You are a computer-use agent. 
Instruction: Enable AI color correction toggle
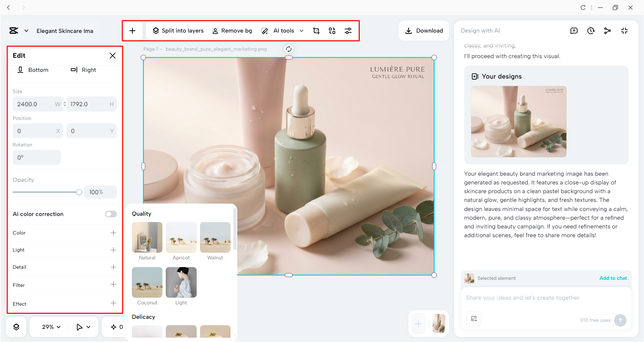pyautogui.click(x=111, y=214)
